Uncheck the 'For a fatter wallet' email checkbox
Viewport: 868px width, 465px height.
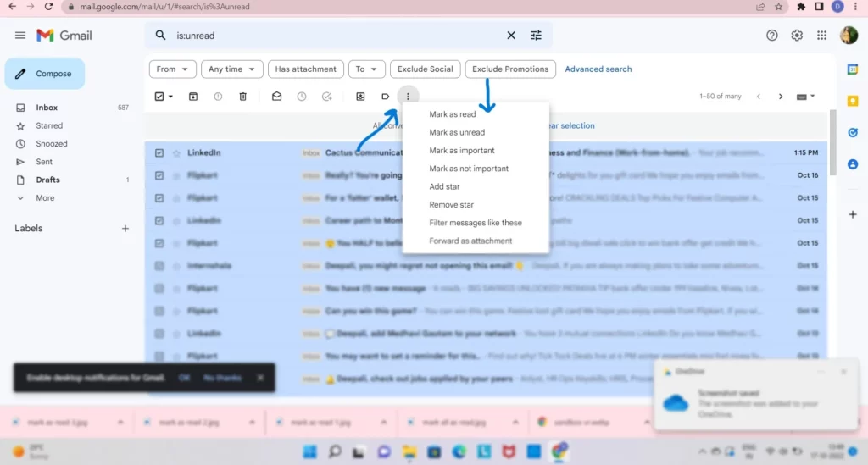click(x=159, y=198)
